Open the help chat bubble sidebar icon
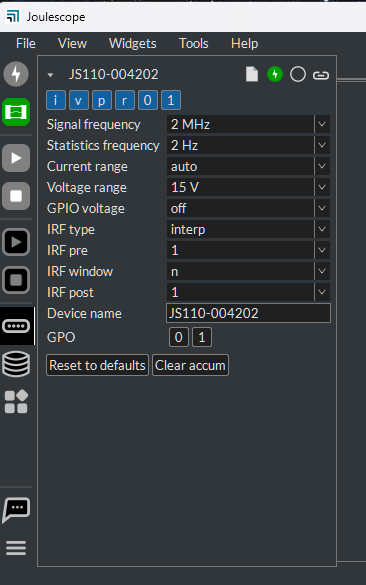 pos(16,510)
